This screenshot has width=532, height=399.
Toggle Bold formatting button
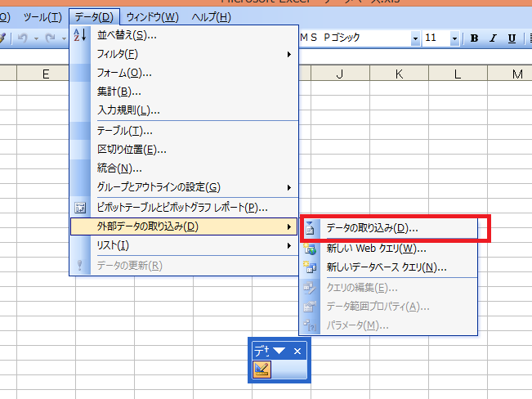click(x=474, y=38)
